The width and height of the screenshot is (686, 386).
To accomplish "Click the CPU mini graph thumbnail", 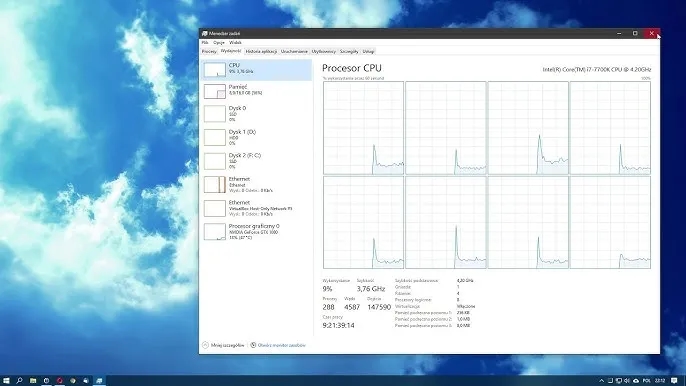I will 215,70.
